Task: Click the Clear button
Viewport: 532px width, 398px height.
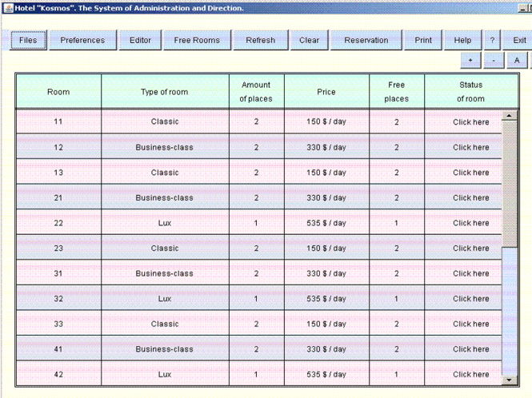Action: coord(309,40)
